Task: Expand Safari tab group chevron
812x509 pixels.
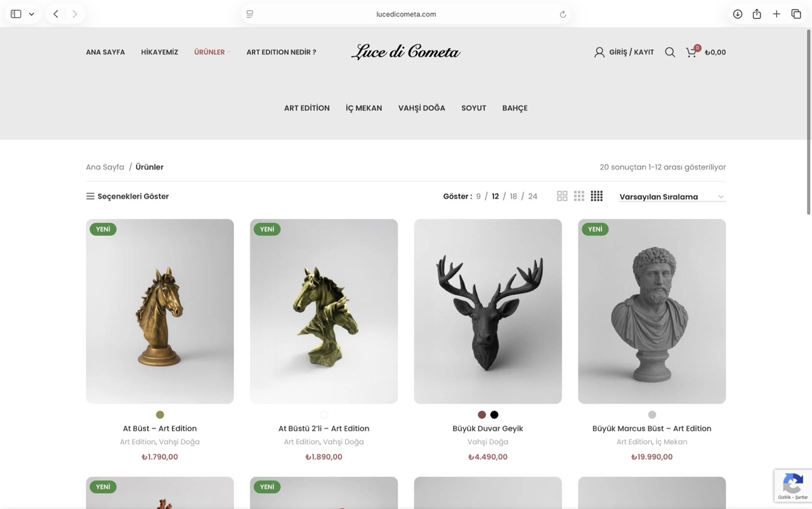Action: [31, 14]
